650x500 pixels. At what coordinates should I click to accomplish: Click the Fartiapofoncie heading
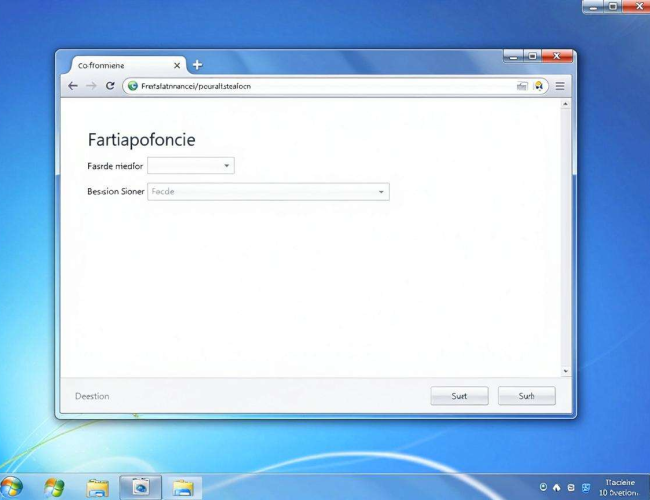[141, 140]
